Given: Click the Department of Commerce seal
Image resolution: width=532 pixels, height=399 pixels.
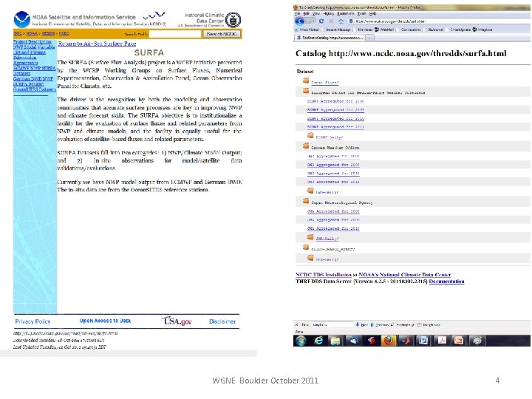Looking at the screenshot, I should tap(233, 20).
